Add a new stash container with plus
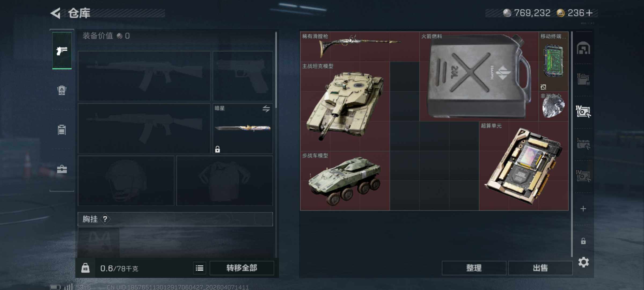This screenshot has height=290, width=644. [583, 209]
